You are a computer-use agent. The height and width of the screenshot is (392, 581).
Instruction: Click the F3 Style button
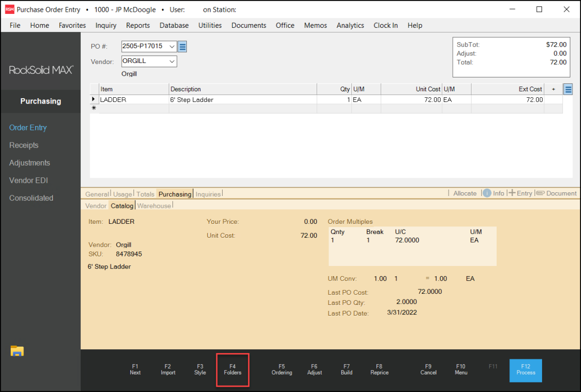(x=200, y=370)
